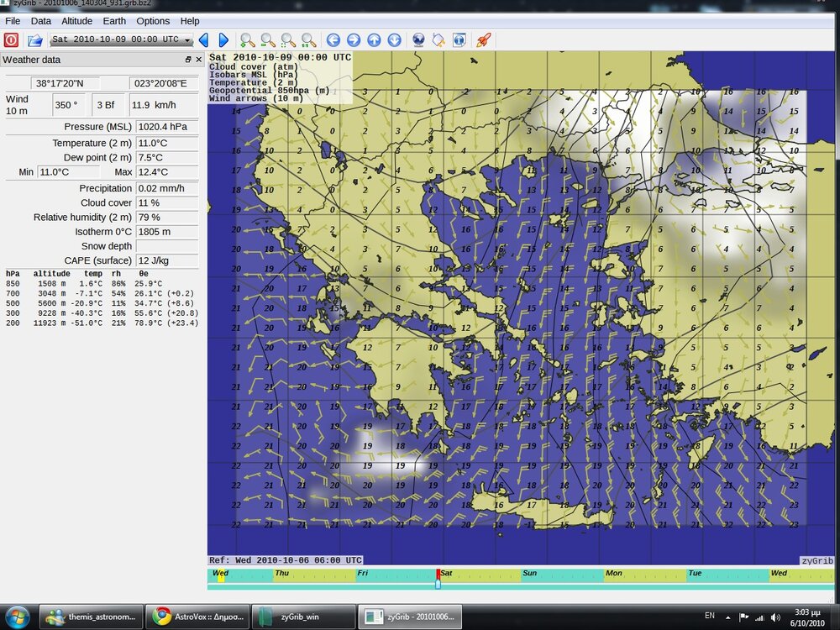The width and height of the screenshot is (840, 630).
Task: Undock the Weather data panel
Action: click(x=188, y=60)
